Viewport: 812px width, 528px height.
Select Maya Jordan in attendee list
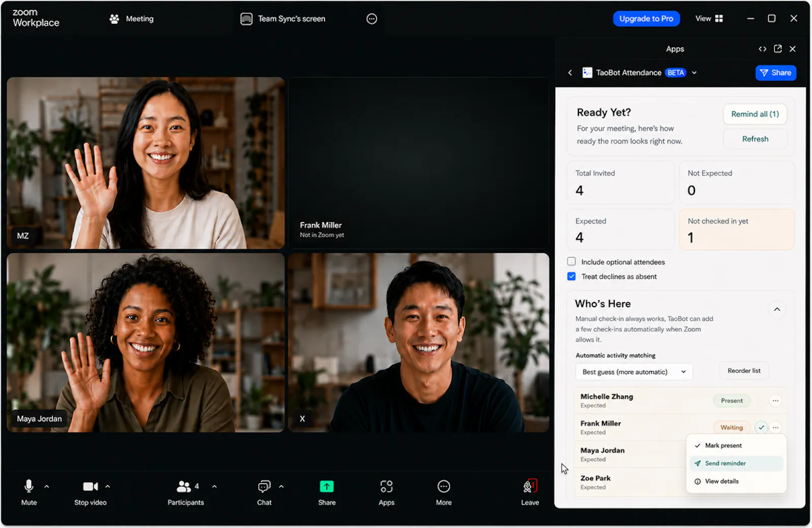click(x=602, y=450)
